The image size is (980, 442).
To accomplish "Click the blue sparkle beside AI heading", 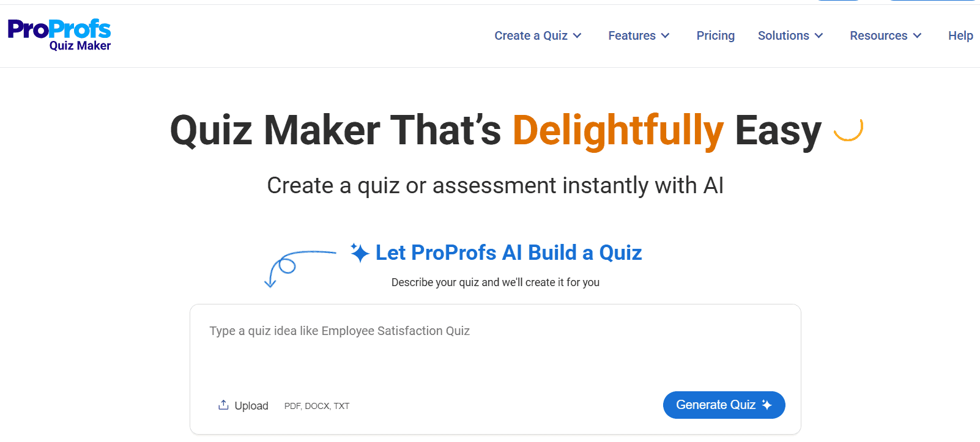I will coord(360,252).
